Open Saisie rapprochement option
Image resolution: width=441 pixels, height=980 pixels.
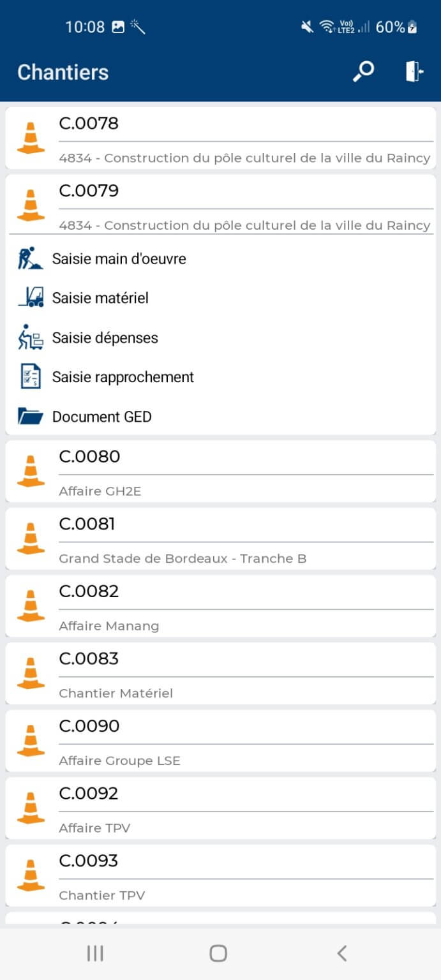click(123, 377)
